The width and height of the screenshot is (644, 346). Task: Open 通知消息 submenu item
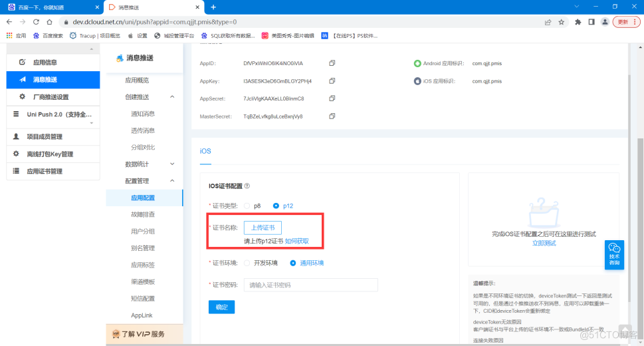click(143, 114)
